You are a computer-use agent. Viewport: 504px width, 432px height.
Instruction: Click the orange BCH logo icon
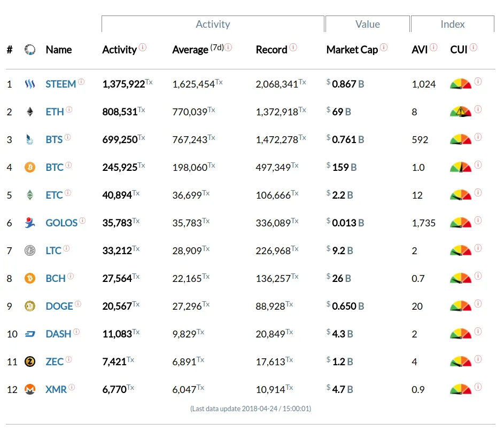click(30, 278)
